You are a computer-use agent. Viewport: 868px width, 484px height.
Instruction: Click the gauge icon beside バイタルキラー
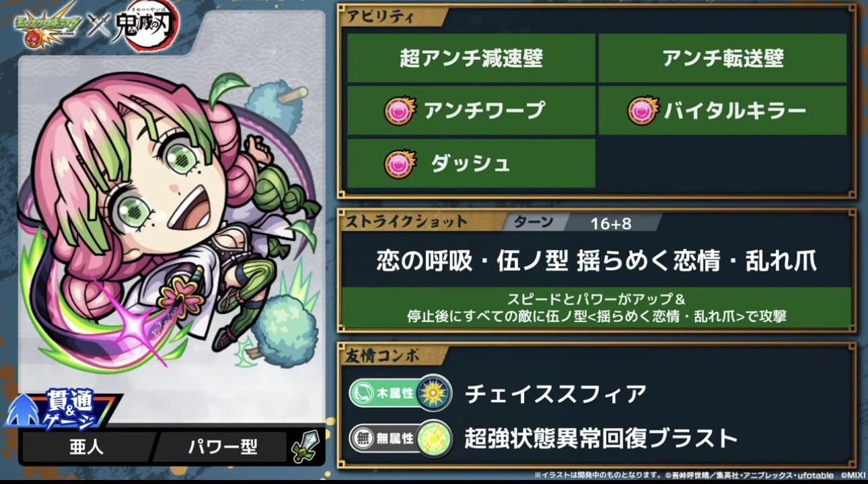pyautogui.click(x=643, y=110)
